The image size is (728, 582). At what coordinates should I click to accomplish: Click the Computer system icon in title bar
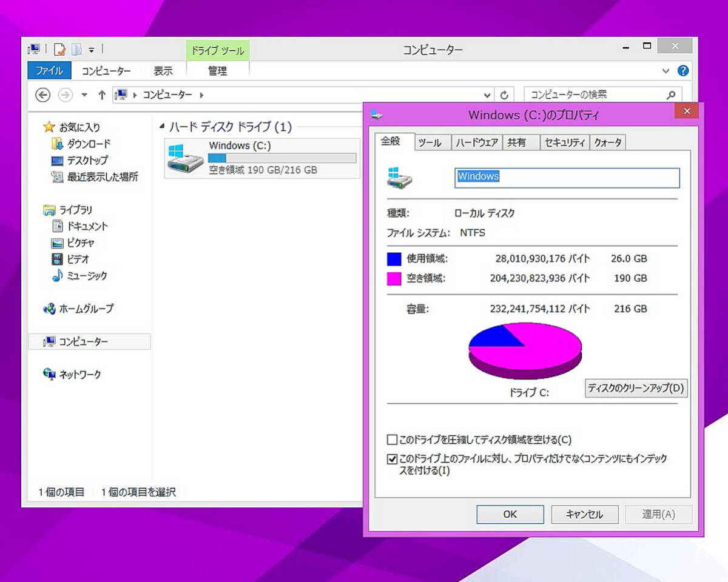point(35,49)
